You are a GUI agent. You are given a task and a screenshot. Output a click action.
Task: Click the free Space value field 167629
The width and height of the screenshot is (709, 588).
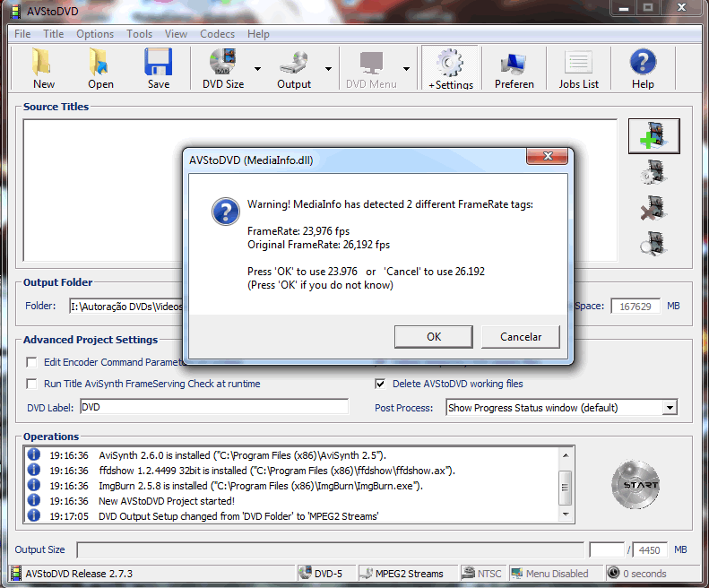pyautogui.click(x=636, y=307)
